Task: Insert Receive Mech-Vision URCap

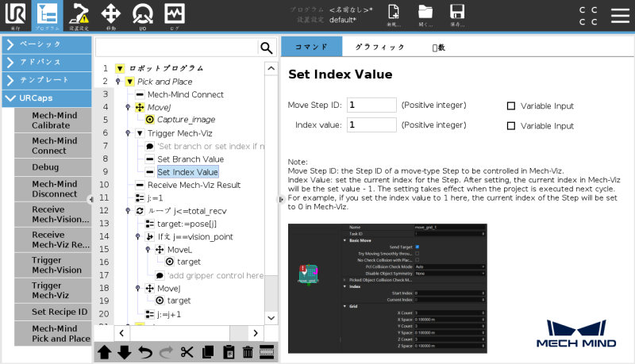Action: [x=53, y=214]
